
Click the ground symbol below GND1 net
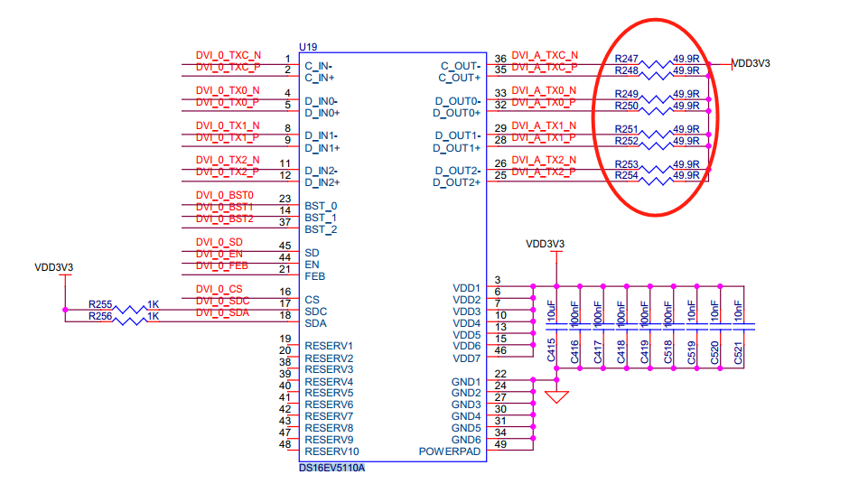[556, 397]
